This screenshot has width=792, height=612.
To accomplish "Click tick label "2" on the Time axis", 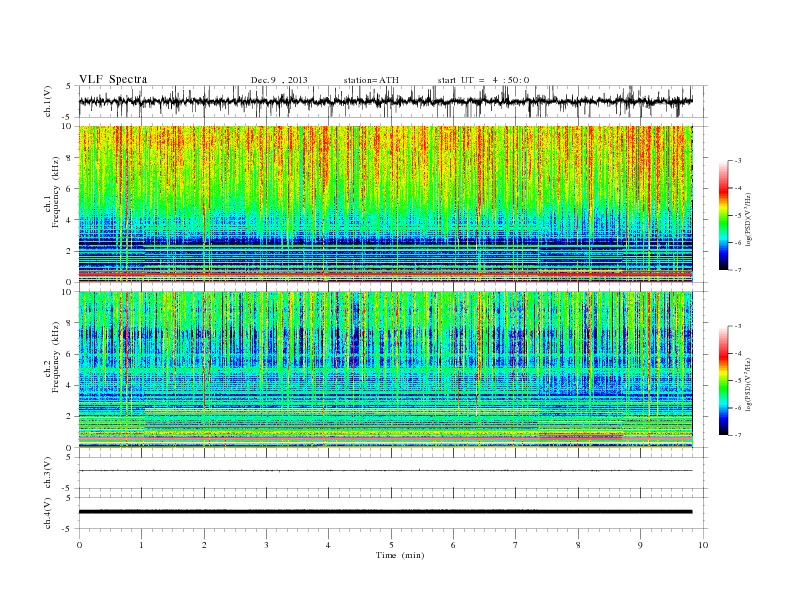I will pyautogui.click(x=204, y=545).
